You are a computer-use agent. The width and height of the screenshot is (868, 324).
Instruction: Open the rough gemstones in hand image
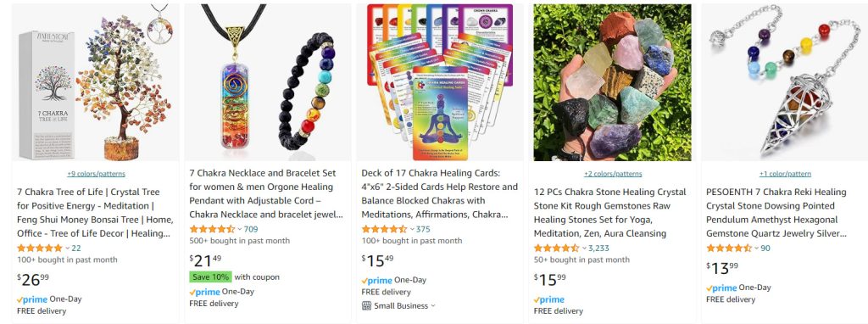coord(612,82)
